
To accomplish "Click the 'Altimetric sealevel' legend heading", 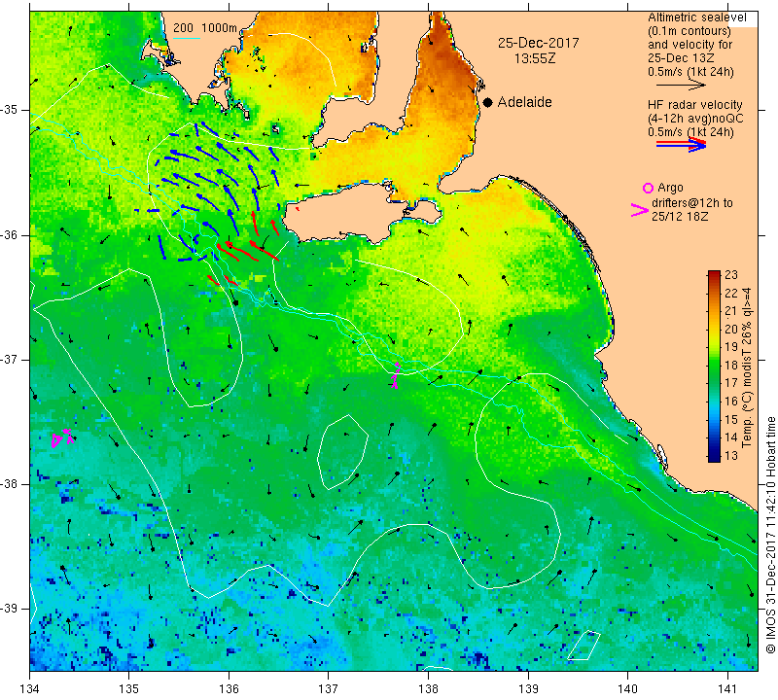I will click(696, 17).
